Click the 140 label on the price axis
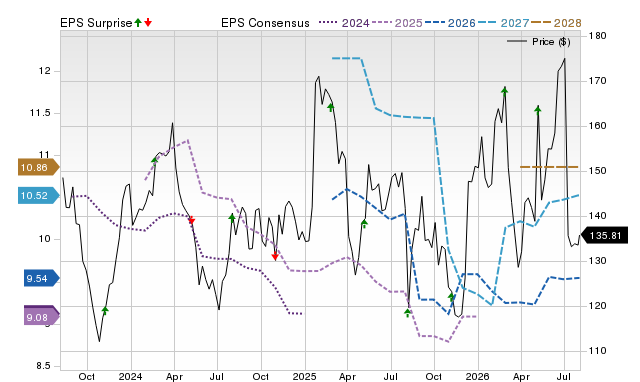The image size is (640, 382). coord(598,215)
